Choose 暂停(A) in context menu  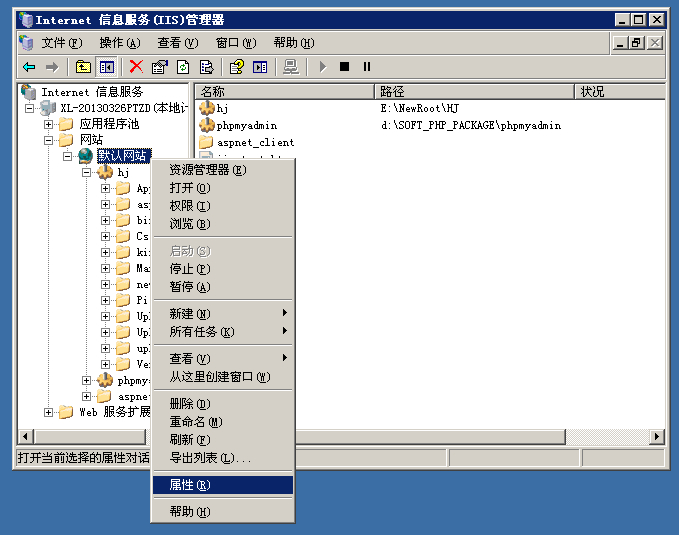(x=223, y=287)
